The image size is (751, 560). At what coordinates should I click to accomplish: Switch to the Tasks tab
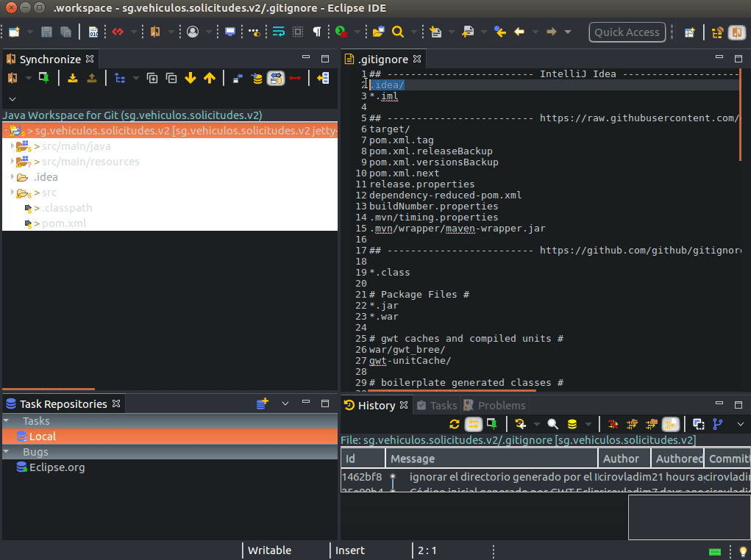(437, 406)
